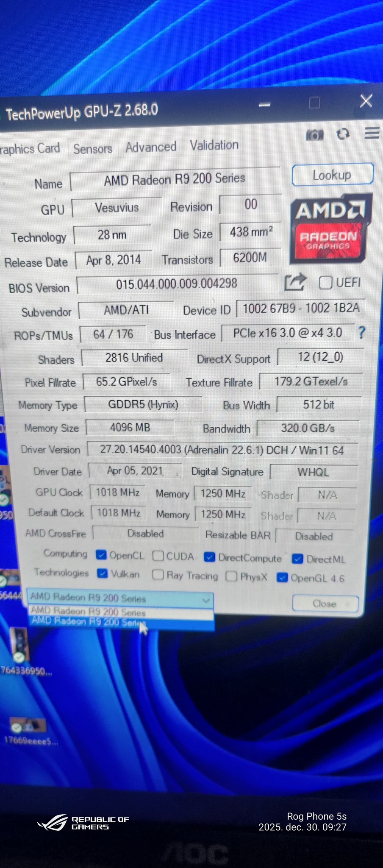Open the Advanced tab
Screen dimensions: 383x868
point(151,147)
